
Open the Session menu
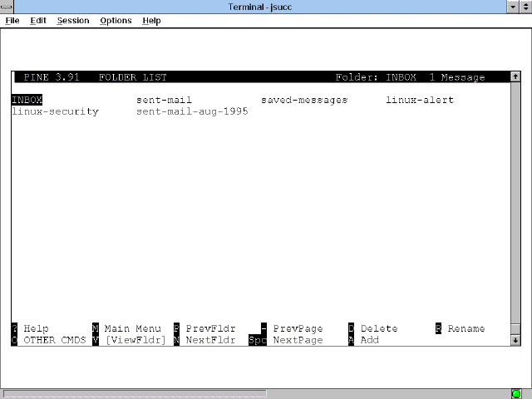[x=73, y=21]
